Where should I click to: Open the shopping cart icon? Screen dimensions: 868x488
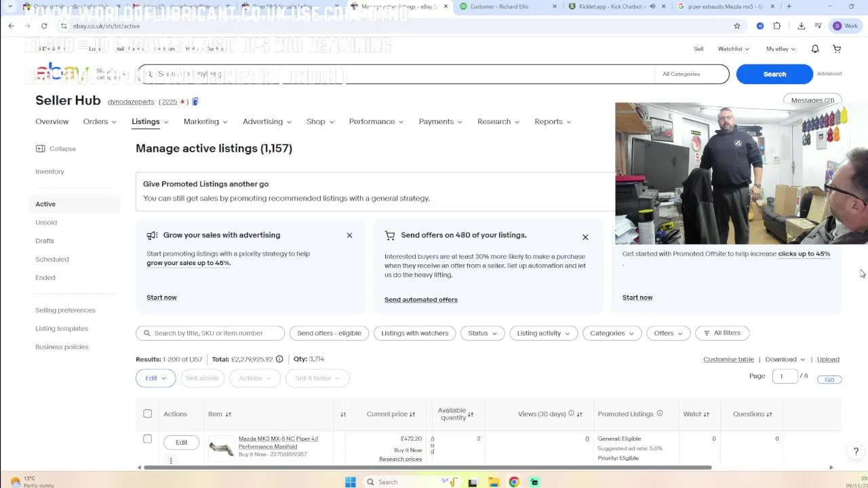tap(837, 49)
